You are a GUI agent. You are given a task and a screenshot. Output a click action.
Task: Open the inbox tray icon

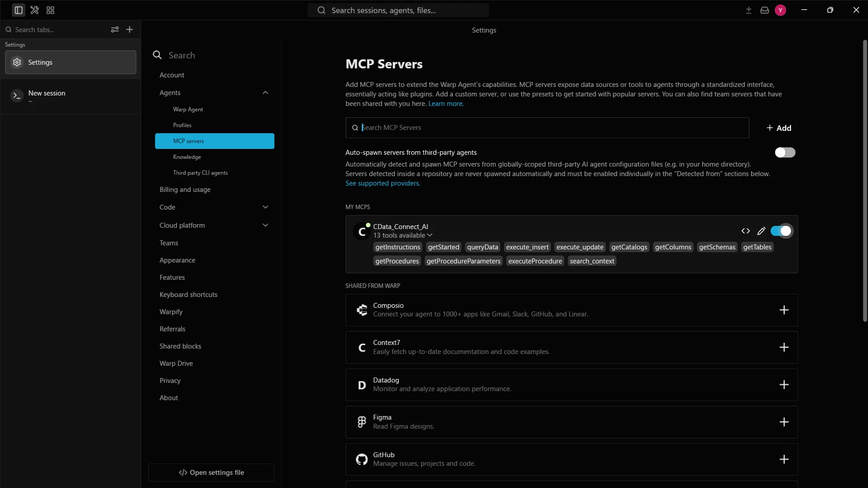pyautogui.click(x=764, y=10)
